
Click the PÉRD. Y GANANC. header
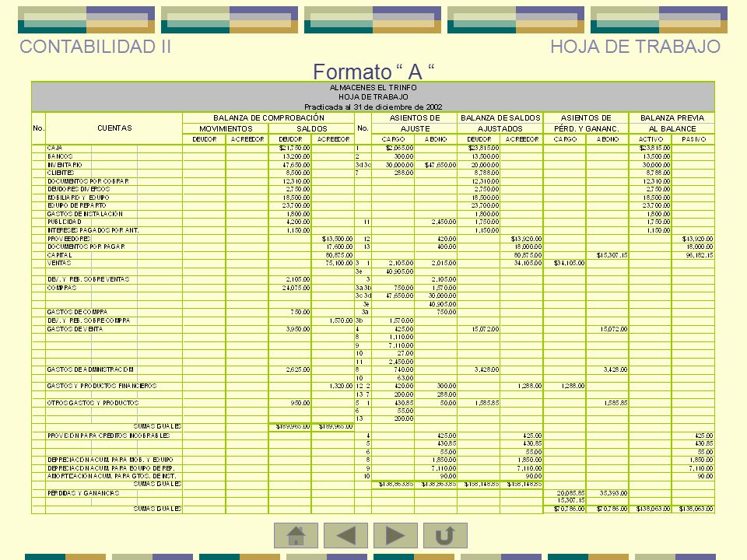pyautogui.click(x=586, y=128)
